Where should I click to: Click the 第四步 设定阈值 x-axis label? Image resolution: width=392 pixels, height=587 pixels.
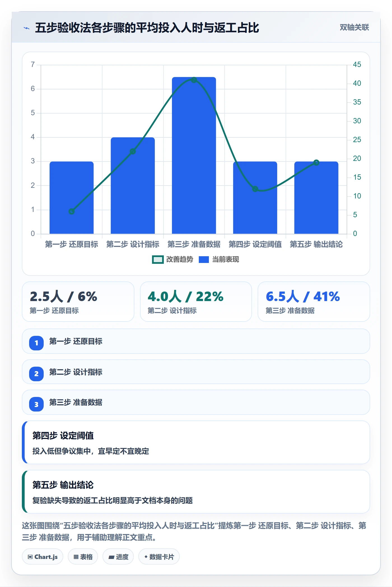[x=255, y=244]
